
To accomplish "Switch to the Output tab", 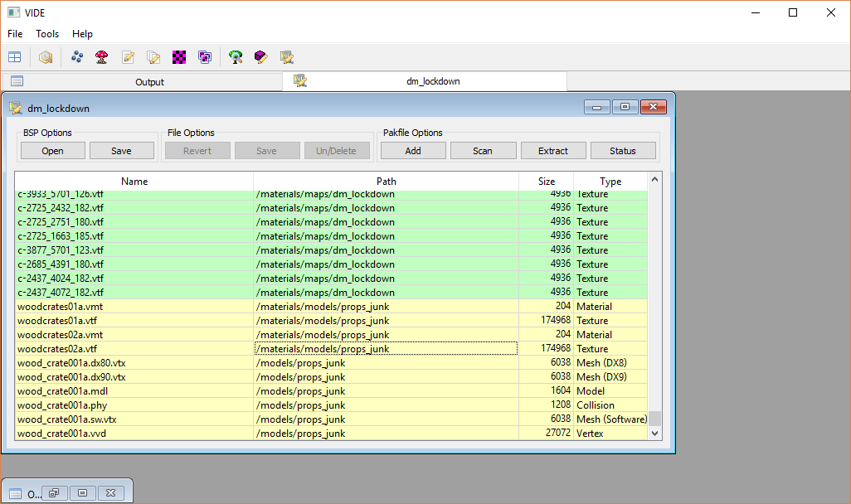I will pos(142,81).
